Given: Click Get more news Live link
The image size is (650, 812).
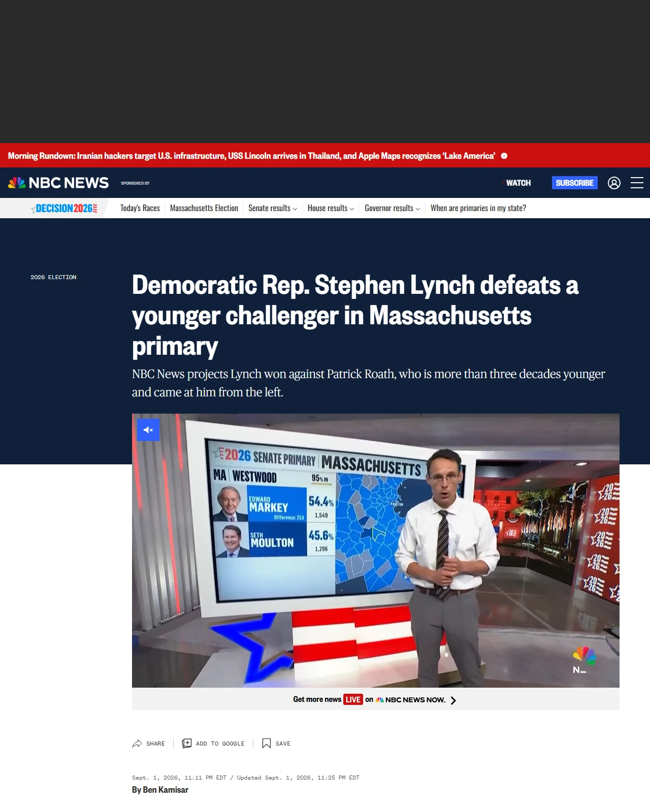Looking at the screenshot, I should click(x=375, y=699).
